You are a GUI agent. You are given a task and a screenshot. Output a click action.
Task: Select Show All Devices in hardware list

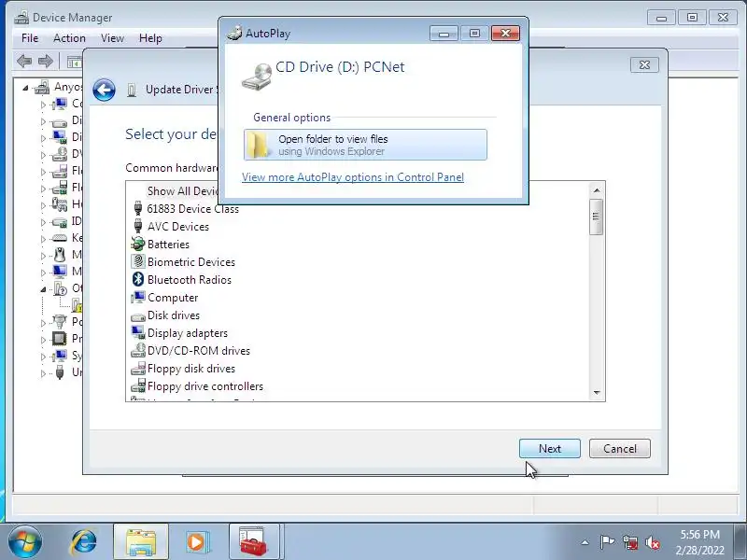[x=183, y=191]
